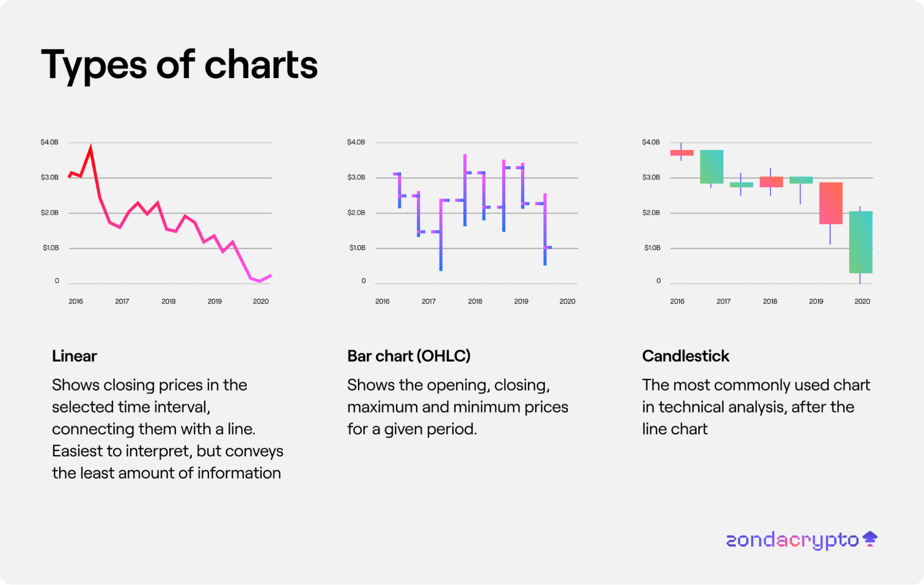Select the "Linear" chart heading
The width and height of the screenshot is (924, 585).
(74, 356)
